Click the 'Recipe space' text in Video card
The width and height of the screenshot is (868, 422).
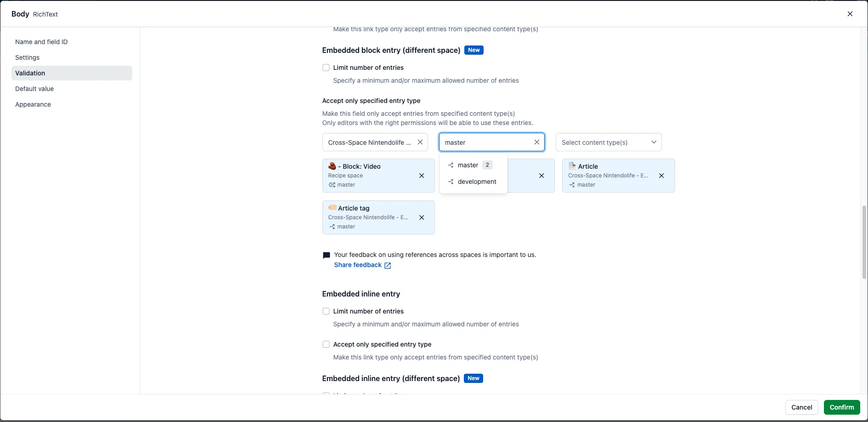345,176
